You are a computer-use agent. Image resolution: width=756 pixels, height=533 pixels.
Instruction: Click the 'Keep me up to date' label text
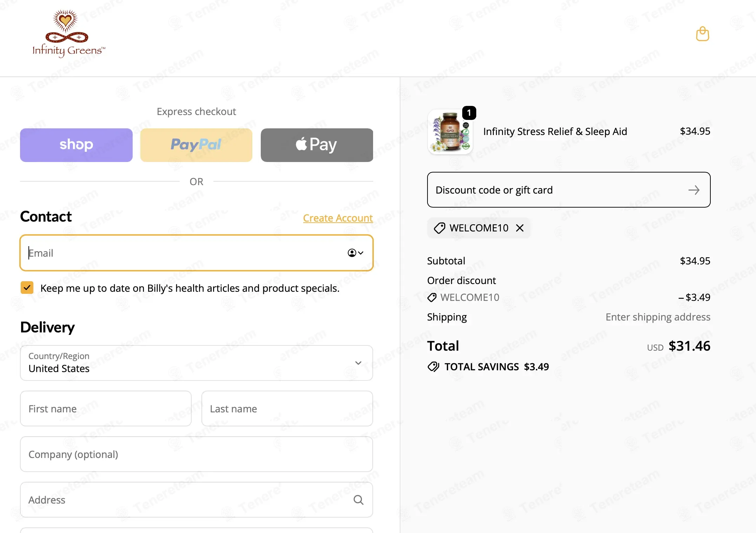coord(190,288)
